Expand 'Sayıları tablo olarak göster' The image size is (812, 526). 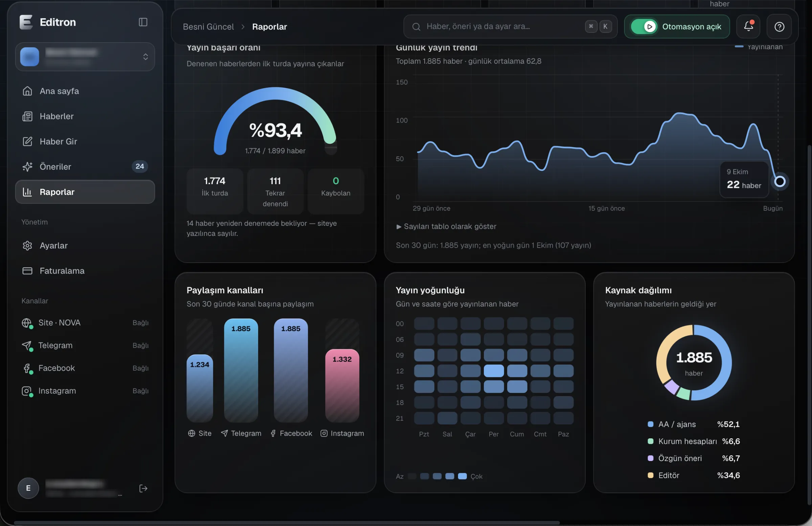(x=446, y=226)
